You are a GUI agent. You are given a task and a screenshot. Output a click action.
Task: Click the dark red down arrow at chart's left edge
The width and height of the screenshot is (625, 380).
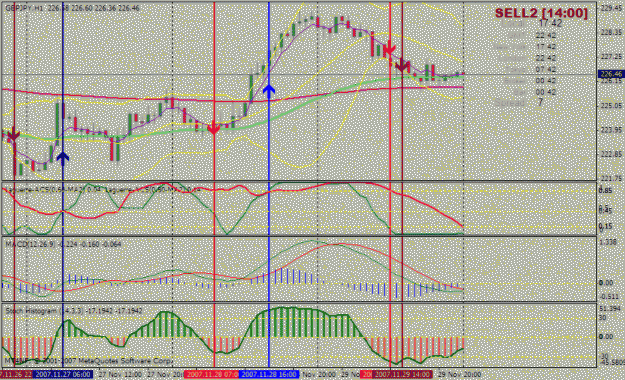click(14, 134)
